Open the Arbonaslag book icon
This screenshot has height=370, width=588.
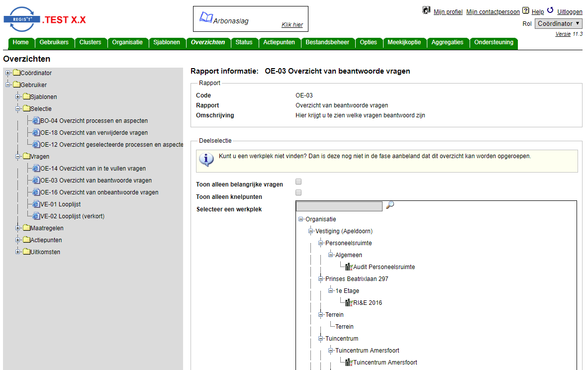coord(205,17)
